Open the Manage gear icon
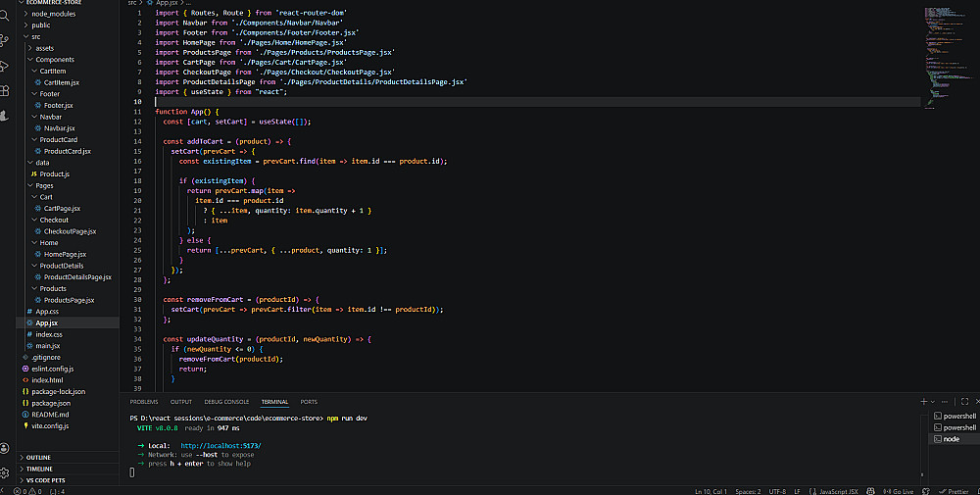Viewport: 980px width, 495px height. click(5, 472)
